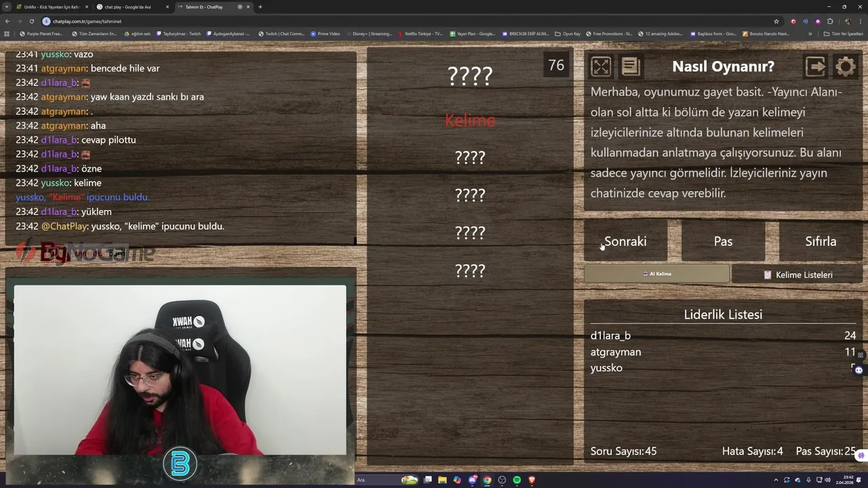Open OBS Studio from taskbar

[x=502, y=480]
